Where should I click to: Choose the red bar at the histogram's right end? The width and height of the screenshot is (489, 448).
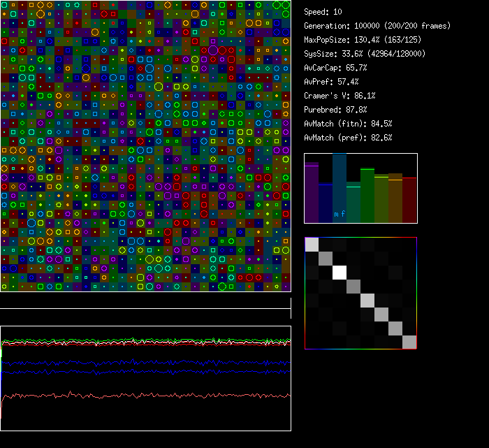click(409, 200)
